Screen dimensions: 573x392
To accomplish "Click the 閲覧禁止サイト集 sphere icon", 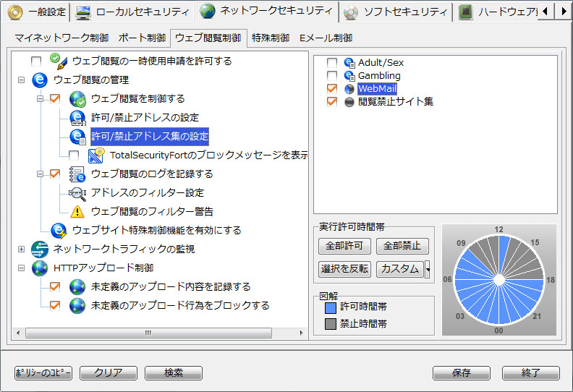I will pyautogui.click(x=349, y=102).
